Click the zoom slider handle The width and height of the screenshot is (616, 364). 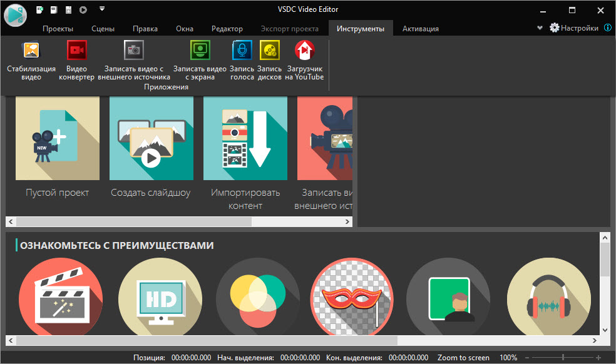pyautogui.click(x=563, y=357)
